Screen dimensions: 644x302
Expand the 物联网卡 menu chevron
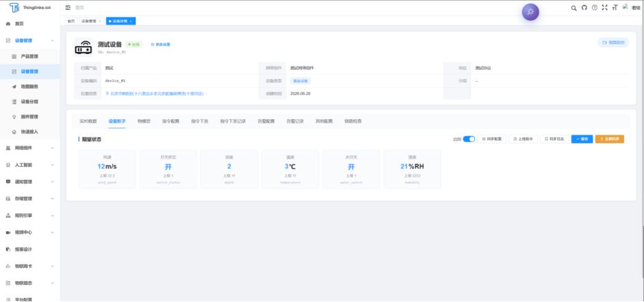[52, 266]
